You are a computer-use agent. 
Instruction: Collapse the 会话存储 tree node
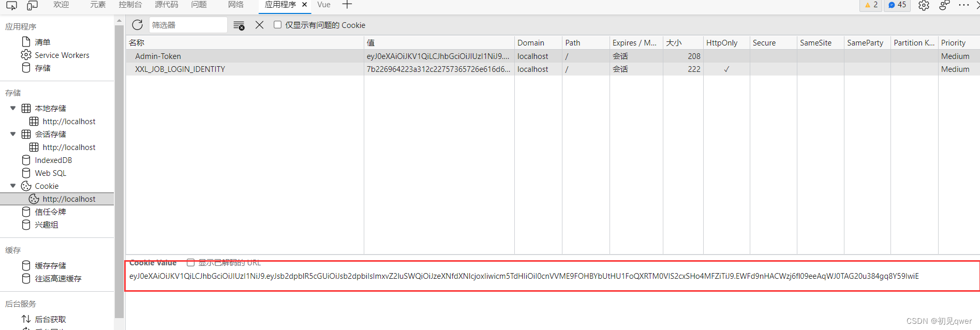(x=13, y=134)
